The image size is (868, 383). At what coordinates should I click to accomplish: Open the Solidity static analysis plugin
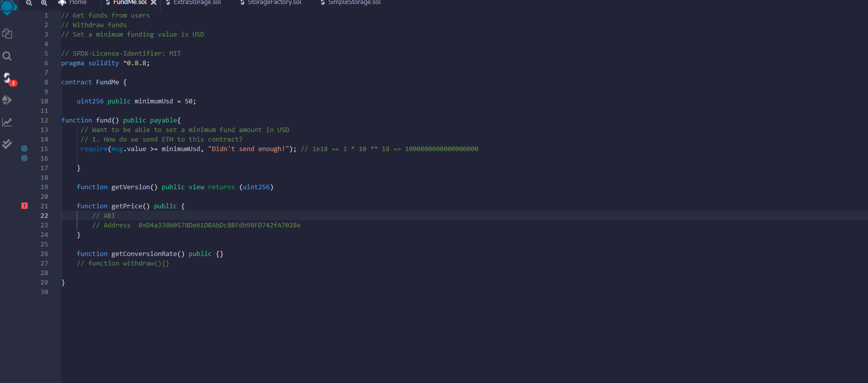(x=7, y=122)
